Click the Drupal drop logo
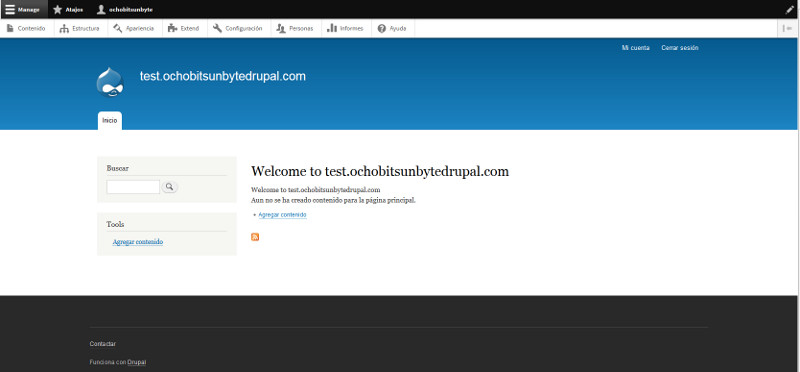 coord(110,82)
